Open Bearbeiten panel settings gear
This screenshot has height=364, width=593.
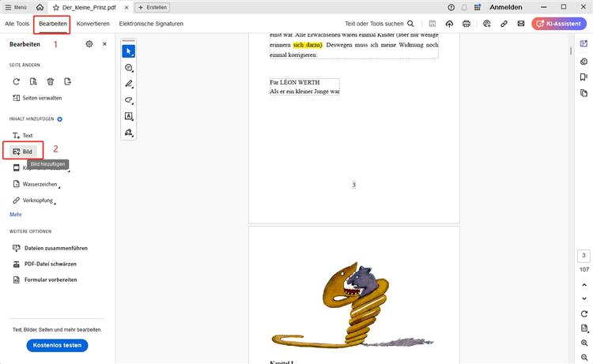coord(89,43)
